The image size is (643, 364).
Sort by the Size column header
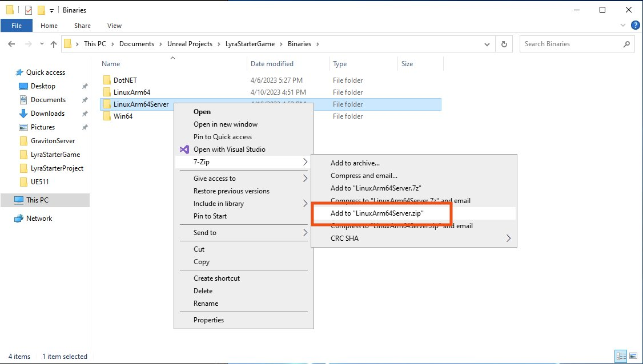[407, 64]
